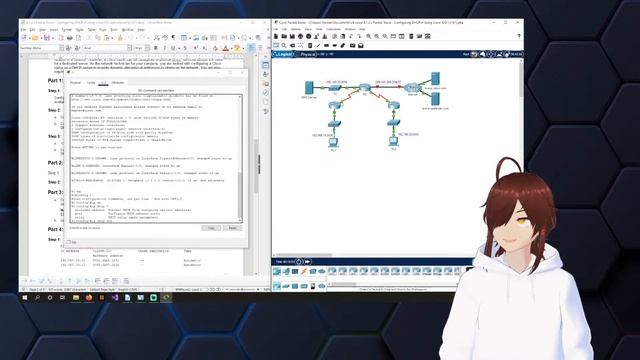The image size is (640, 360).
Task: Open the Packet Tracer help question mark icon
Action: tap(519, 36)
